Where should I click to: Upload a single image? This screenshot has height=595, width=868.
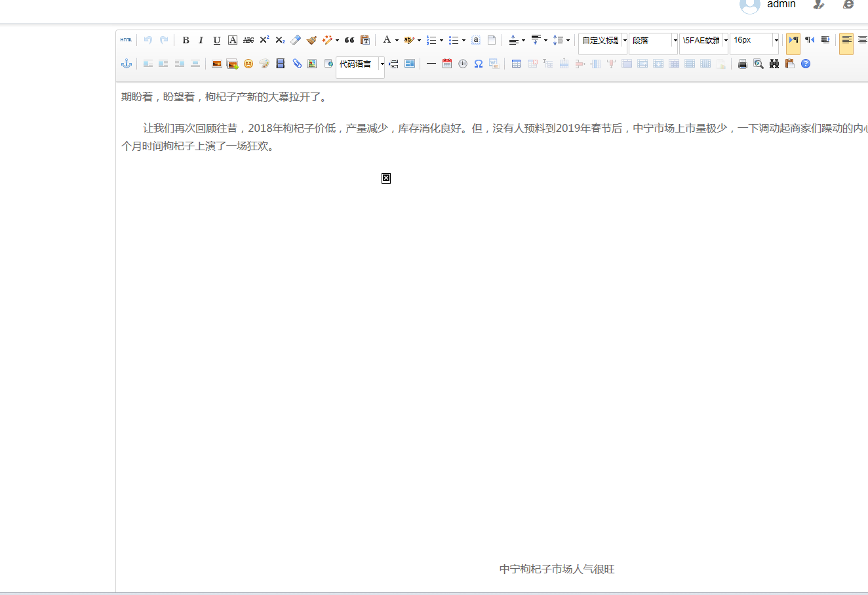pos(216,64)
